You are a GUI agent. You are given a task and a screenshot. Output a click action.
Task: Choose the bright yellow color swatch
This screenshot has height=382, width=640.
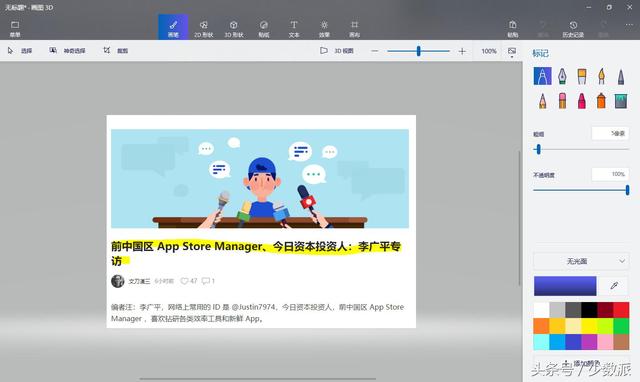click(x=589, y=326)
